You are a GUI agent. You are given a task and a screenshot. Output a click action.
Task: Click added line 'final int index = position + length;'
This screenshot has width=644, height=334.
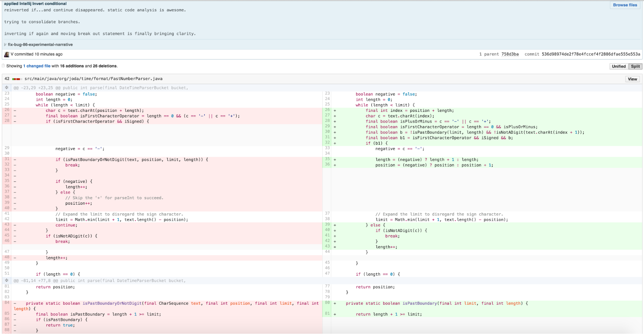(x=409, y=111)
